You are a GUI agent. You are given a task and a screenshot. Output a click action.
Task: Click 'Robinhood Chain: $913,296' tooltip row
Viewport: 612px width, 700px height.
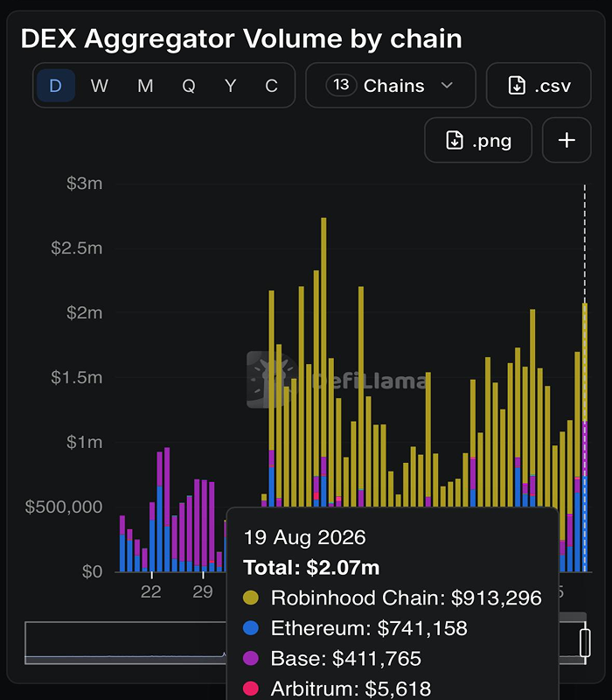pyautogui.click(x=393, y=598)
